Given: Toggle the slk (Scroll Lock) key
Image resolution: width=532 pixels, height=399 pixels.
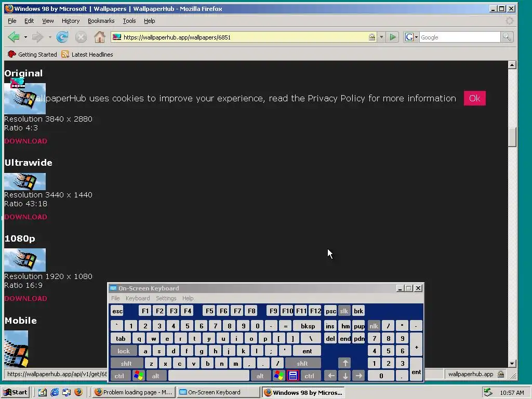Looking at the screenshot, I should (344, 311).
